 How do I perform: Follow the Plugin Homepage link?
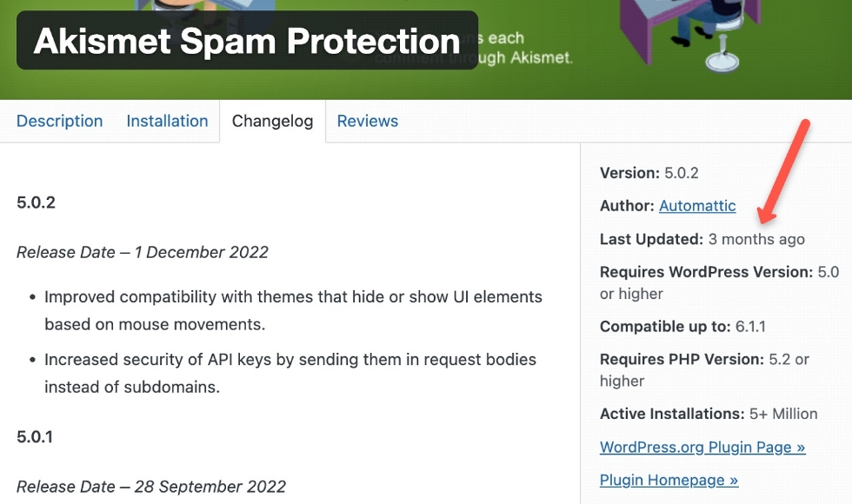(x=669, y=480)
